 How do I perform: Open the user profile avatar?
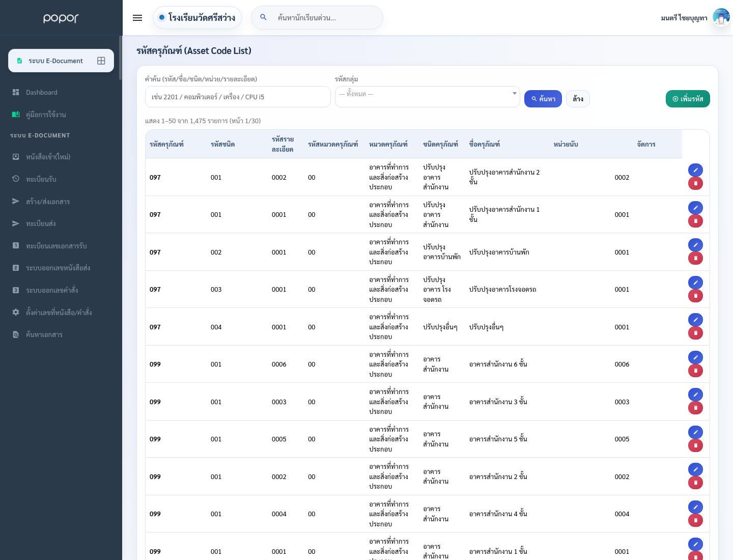(x=721, y=17)
